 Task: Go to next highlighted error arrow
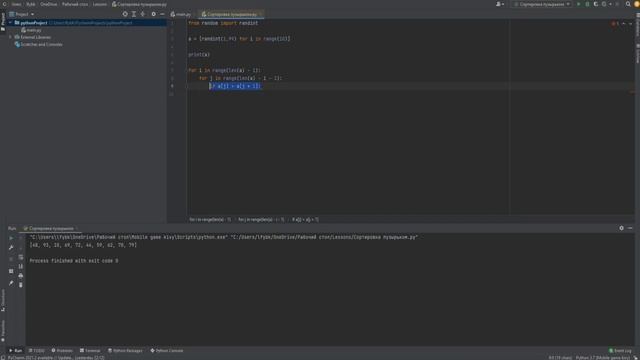630,24
